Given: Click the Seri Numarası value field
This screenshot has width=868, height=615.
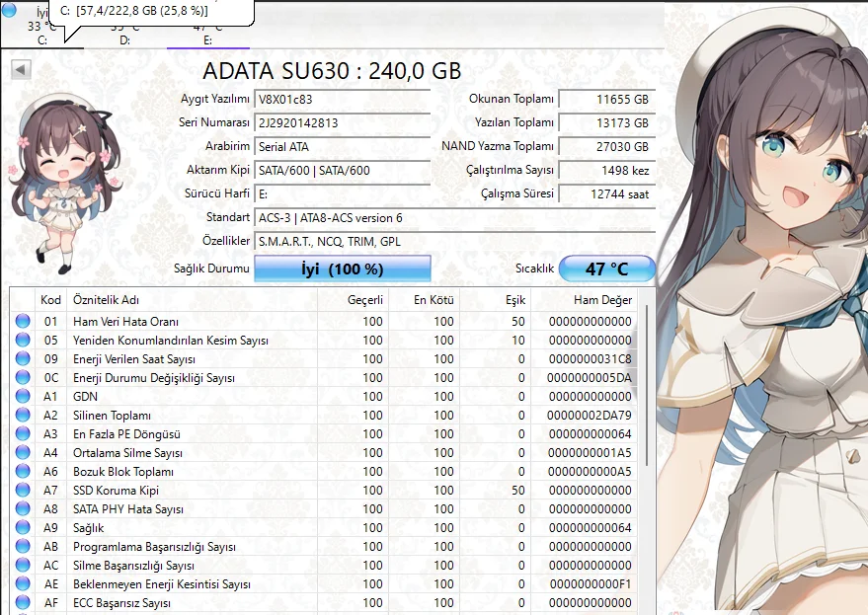Looking at the screenshot, I should click(x=342, y=122).
